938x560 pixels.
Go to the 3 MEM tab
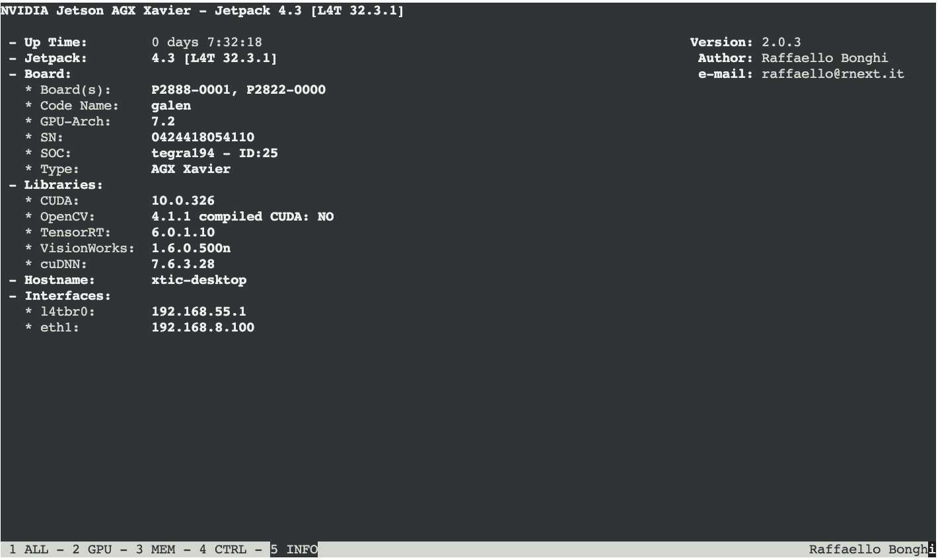pyautogui.click(x=155, y=549)
